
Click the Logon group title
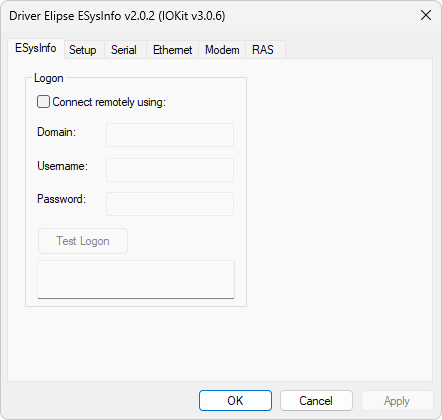49,78
